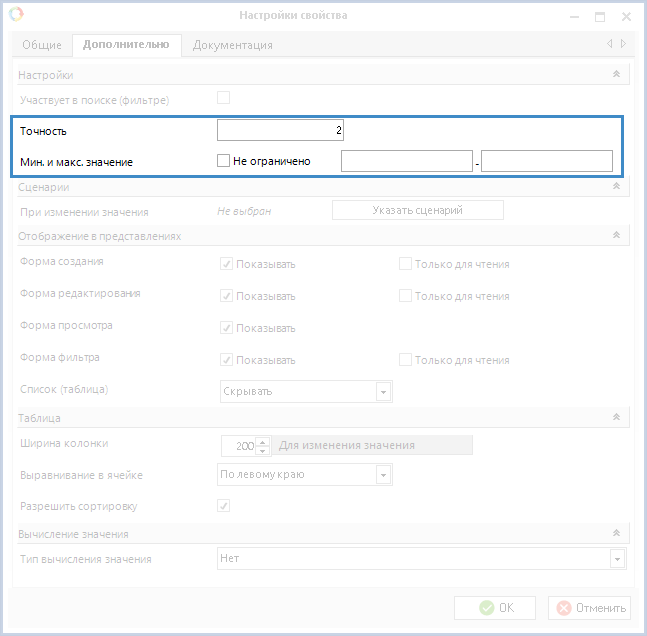
Task: Toggle Только для чтения for Форма создания
Action: coord(405,264)
